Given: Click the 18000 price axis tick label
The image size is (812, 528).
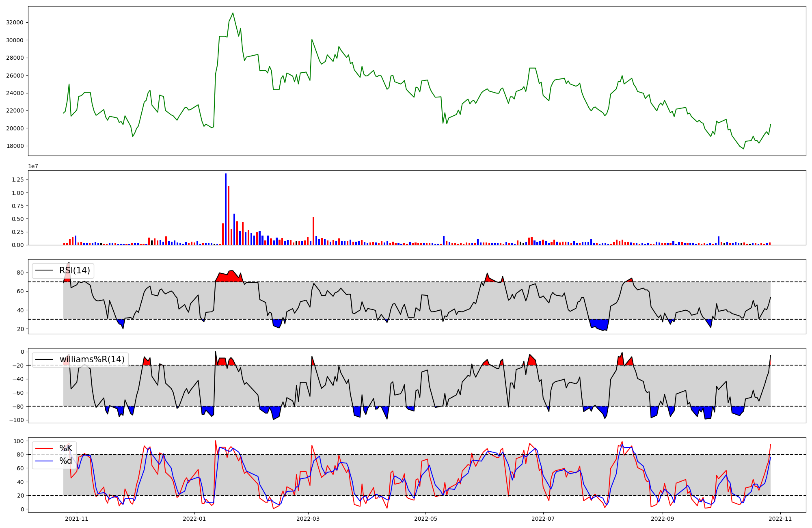Looking at the screenshot, I should pyautogui.click(x=15, y=146).
